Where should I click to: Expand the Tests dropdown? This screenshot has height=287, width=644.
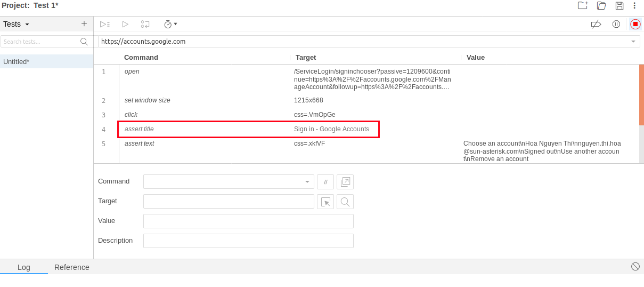pyautogui.click(x=16, y=24)
